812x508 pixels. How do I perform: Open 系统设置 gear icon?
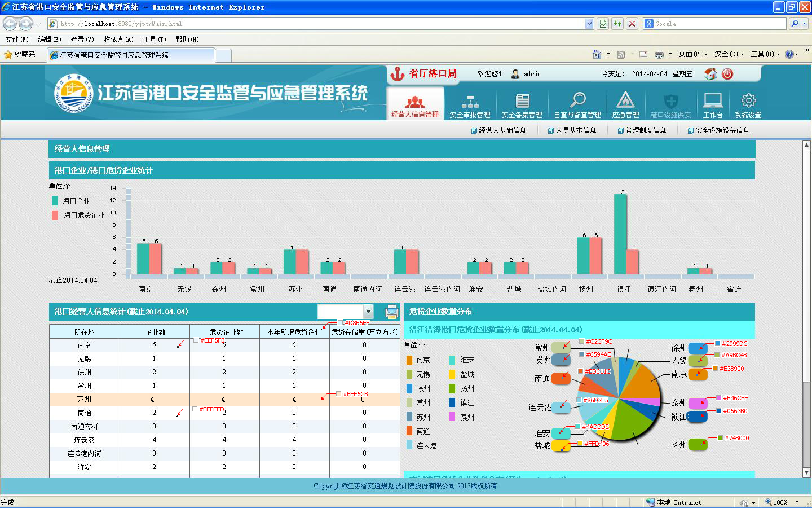748,102
